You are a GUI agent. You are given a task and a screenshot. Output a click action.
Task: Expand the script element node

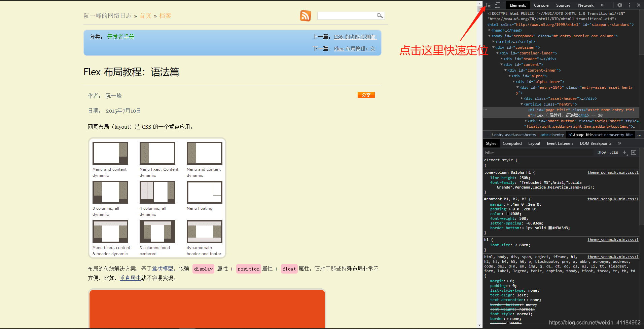tap(494, 42)
